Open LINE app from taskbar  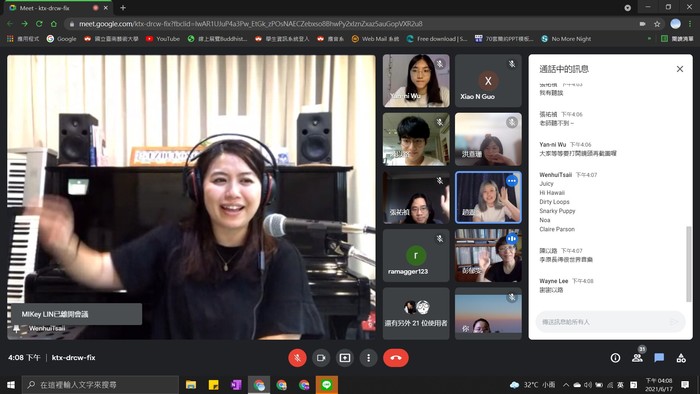[x=327, y=385]
